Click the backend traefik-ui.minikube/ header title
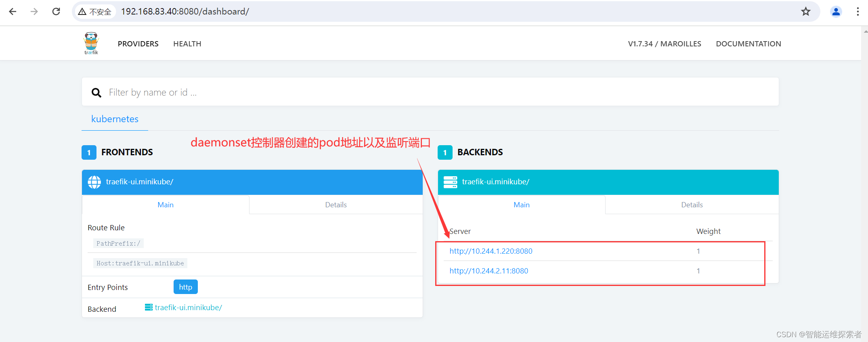The height and width of the screenshot is (342, 868). pyautogui.click(x=496, y=182)
